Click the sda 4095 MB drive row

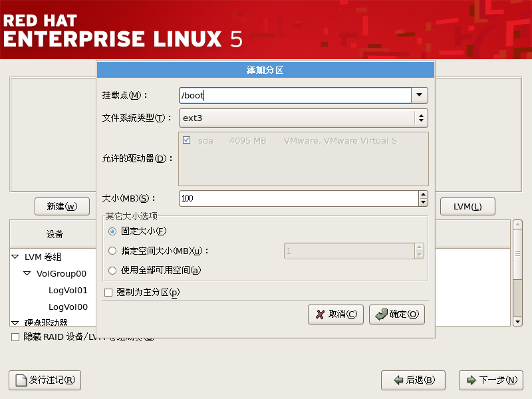coord(303,140)
